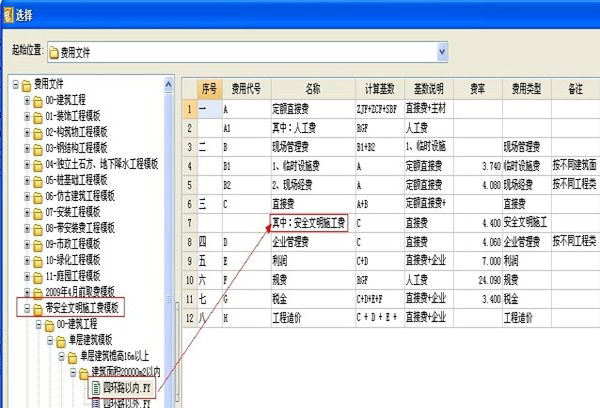Screen dimensions: 600x408
Task: Click the 2009年4月前取费模板 folder icon
Action: pyautogui.click(x=37, y=292)
